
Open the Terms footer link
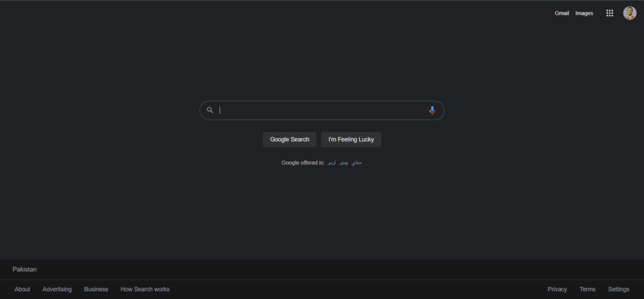coord(587,289)
